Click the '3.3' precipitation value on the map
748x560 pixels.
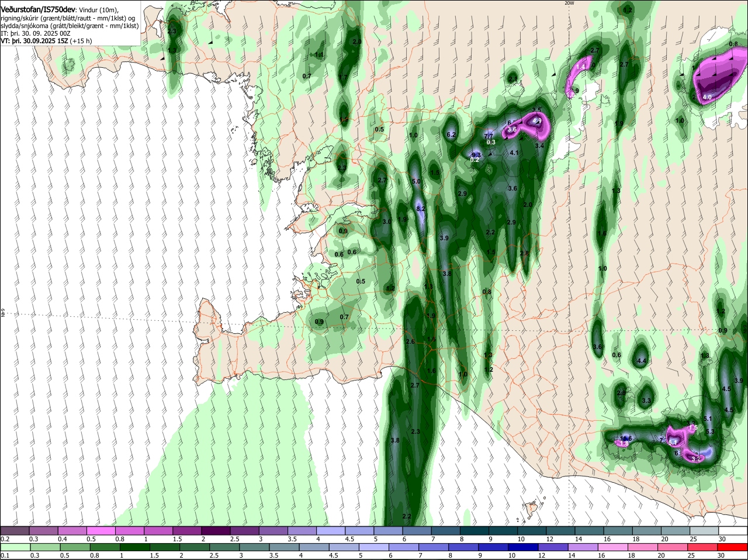click(x=646, y=401)
